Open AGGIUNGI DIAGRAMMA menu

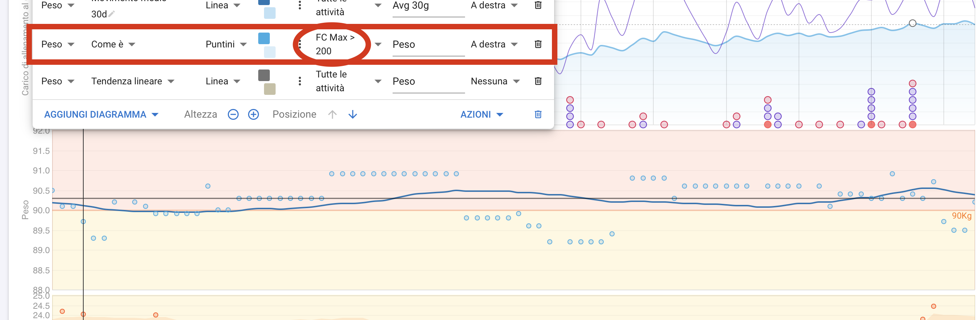[x=101, y=114]
